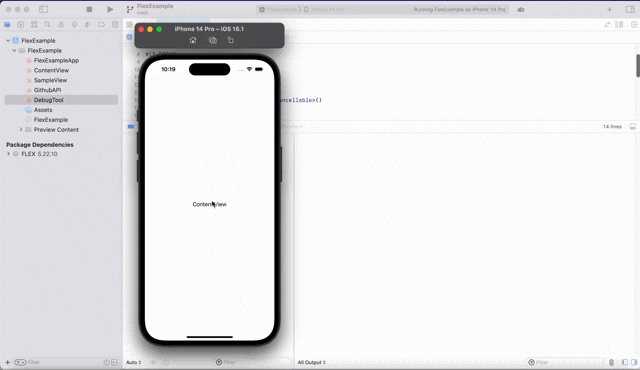Open the Report navigator
The width and height of the screenshot is (640, 370).
coord(115,25)
